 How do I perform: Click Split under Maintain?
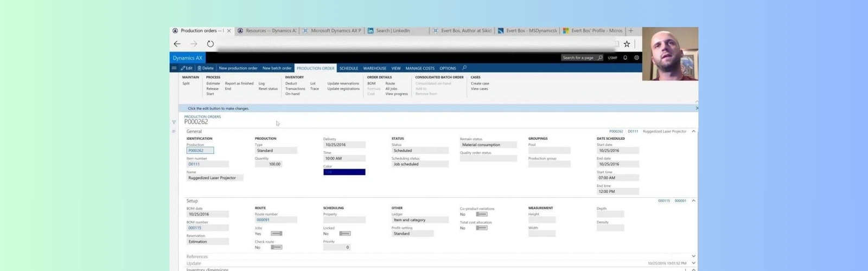pos(186,83)
